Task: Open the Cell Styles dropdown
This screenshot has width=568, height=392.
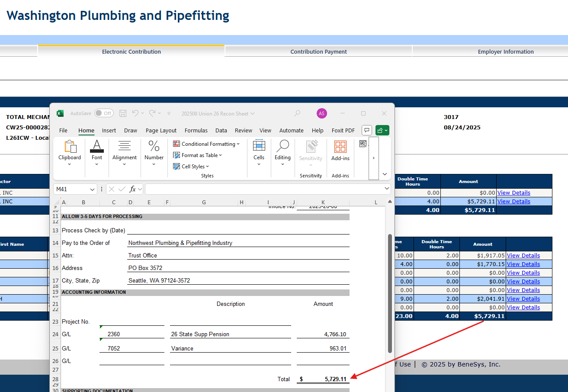Action: pos(191,167)
